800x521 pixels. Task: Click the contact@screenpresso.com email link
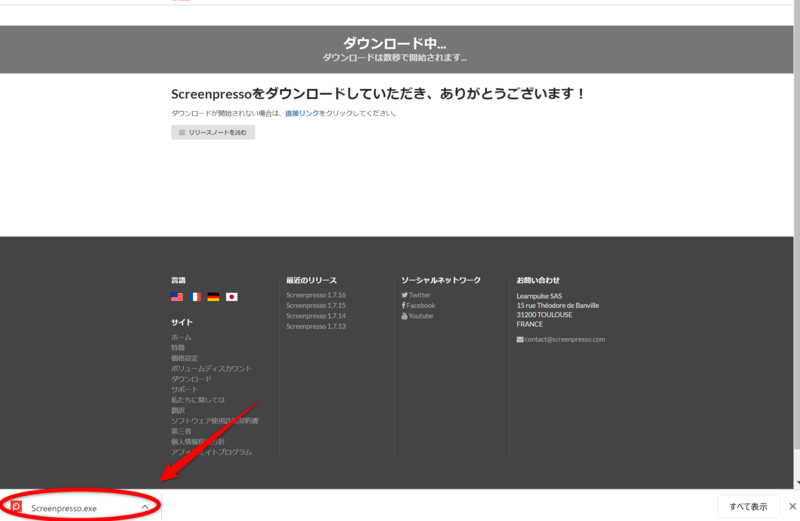click(x=561, y=339)
